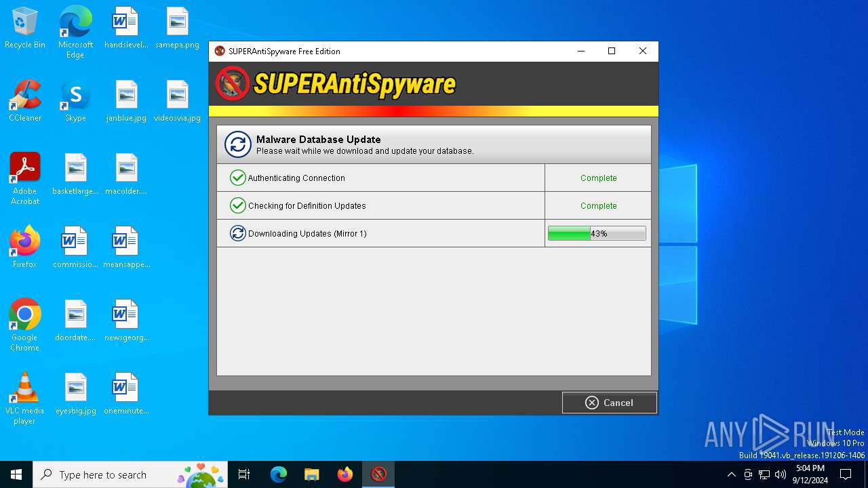
Task: Open the Recycle Bin desktop icon
Action: [25, 28]
